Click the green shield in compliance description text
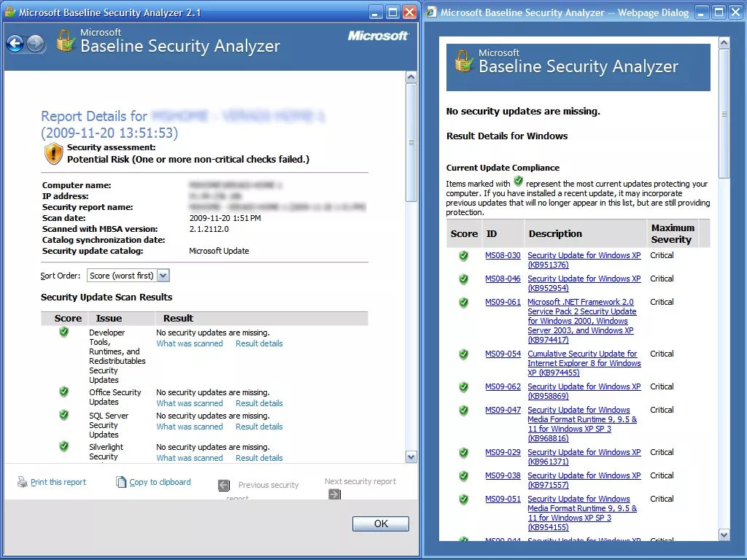Screen dimensions: 747x560 519,182
